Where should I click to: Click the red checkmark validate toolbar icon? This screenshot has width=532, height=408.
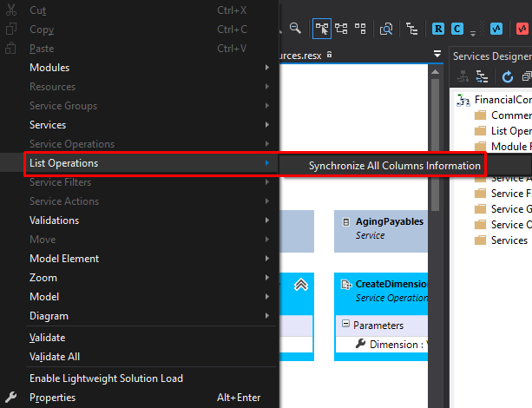pos(522,29)
